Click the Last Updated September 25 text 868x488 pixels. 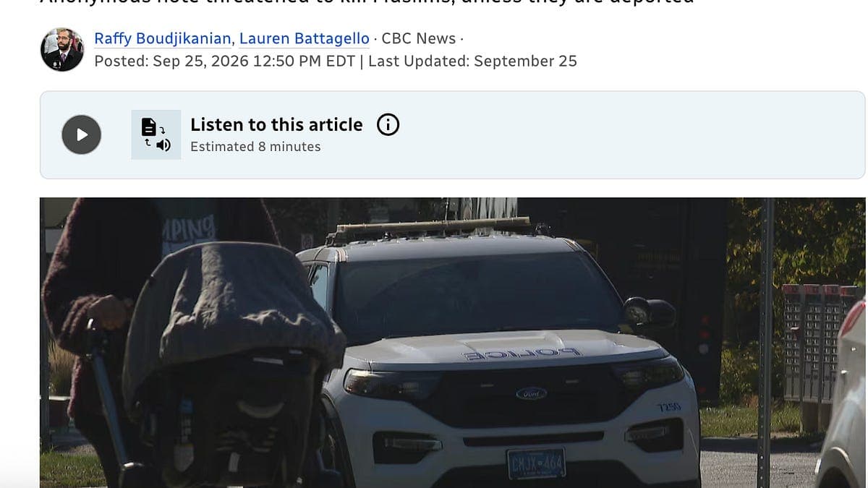point(472,61)
